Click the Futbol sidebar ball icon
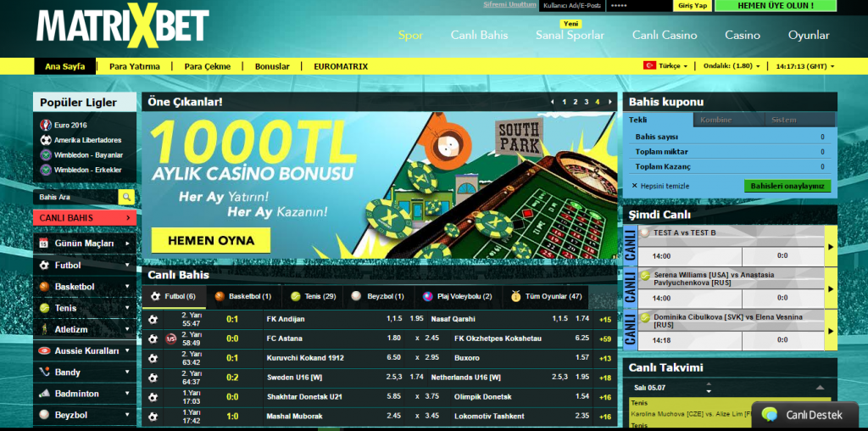 click(44, 265)
